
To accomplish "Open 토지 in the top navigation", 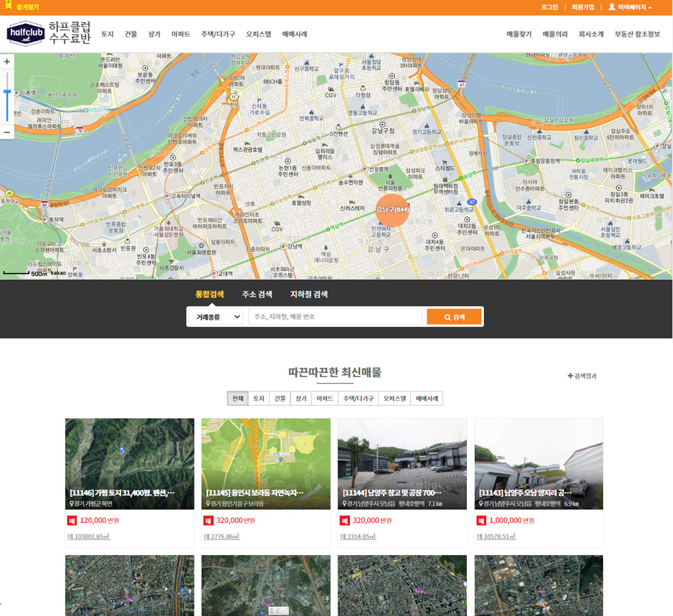I will (107, 34).
